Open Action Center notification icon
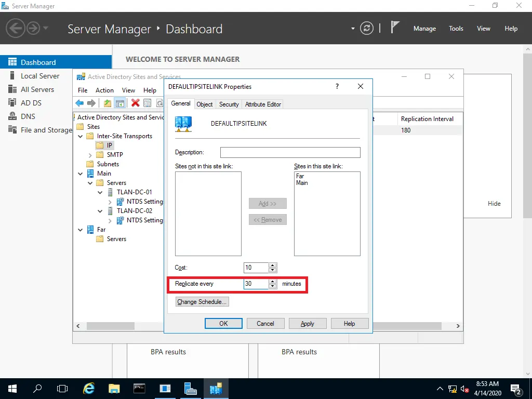 click(516, 389)
